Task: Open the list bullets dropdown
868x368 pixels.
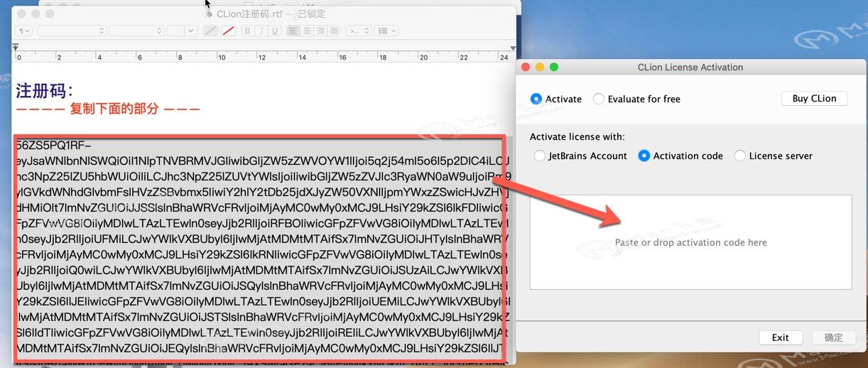Action: point(385,31)
